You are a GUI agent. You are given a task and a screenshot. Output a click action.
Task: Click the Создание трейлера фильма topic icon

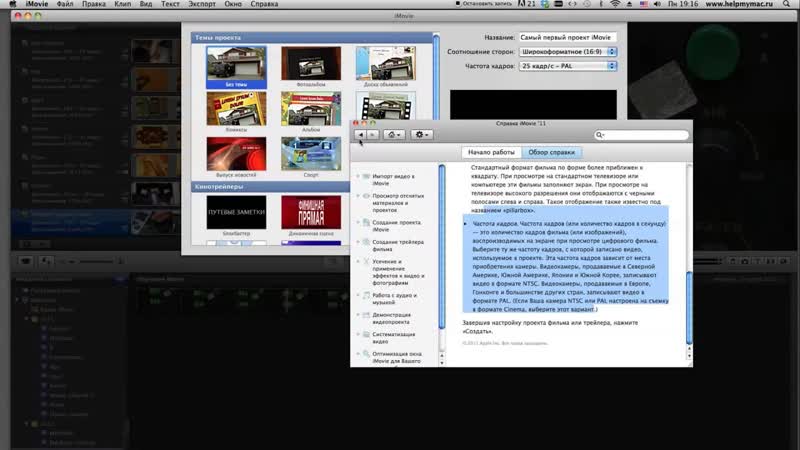click(366, 242)
